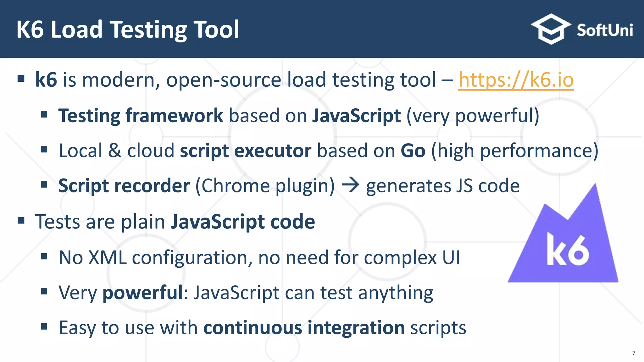
Task: Click the bold 'JavaScript code' phrase
Action: pyautogui.click(x=242, y=222)
